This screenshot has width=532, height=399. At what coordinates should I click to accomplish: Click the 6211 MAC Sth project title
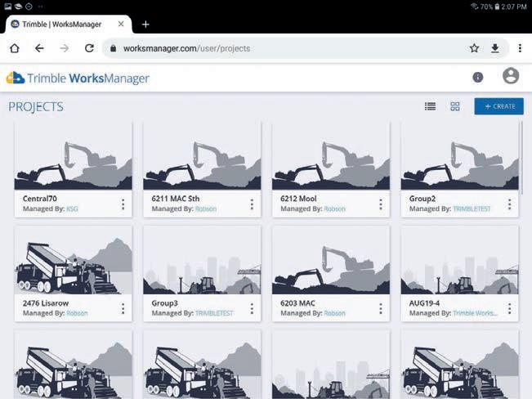[176, 199]
